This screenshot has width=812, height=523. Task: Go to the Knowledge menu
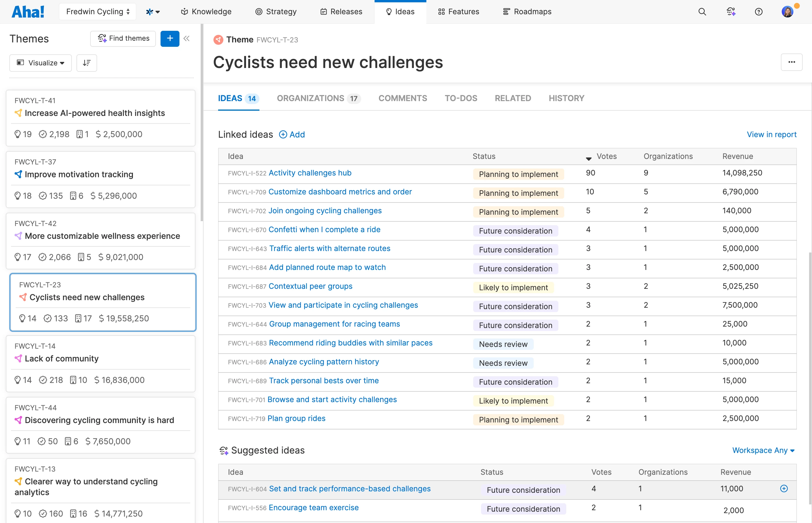(x=206, y=12)
